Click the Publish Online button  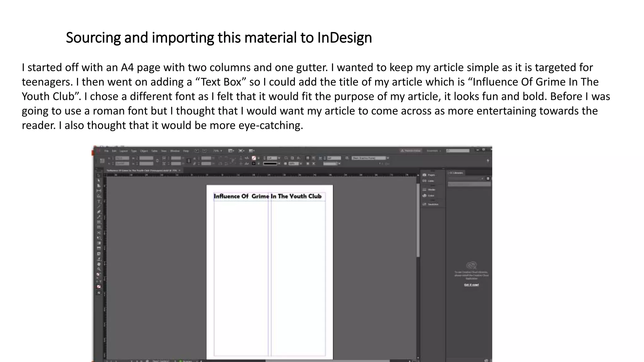coord(411,151)
